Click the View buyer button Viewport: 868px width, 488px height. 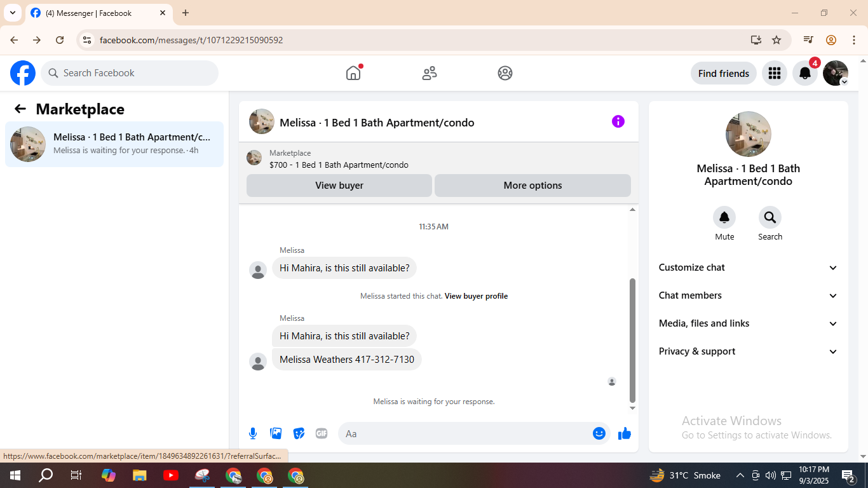tap(339, 186)
